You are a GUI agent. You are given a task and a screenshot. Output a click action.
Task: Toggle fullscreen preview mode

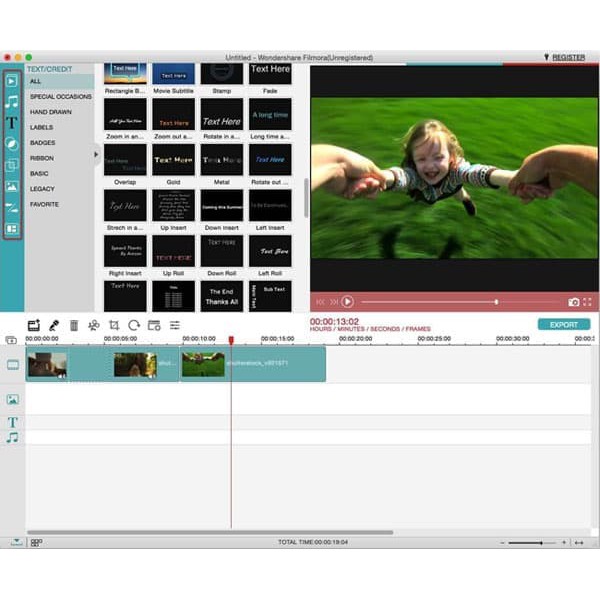(x=587, y=301)
